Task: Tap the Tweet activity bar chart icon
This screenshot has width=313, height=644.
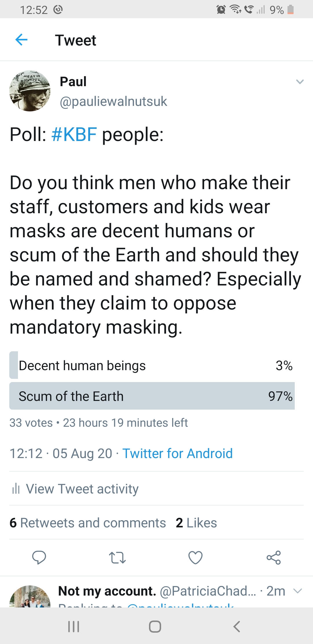Action: [x=16, y=489]
